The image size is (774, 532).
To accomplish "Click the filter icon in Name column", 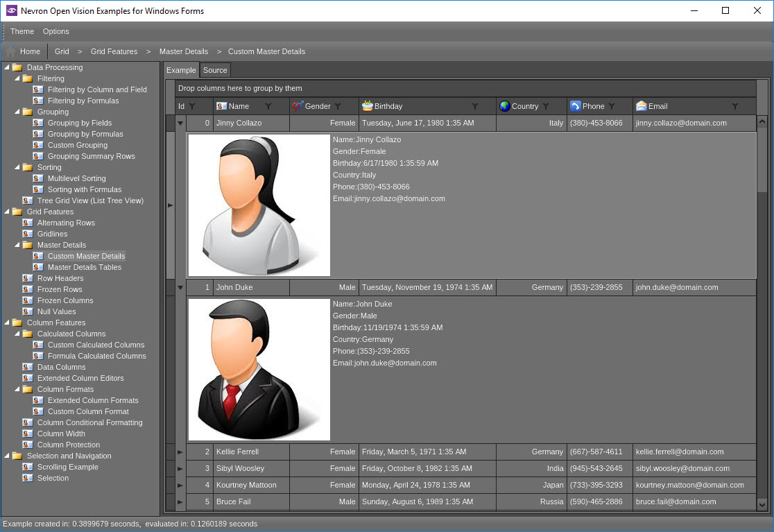I will coord(267,107).
